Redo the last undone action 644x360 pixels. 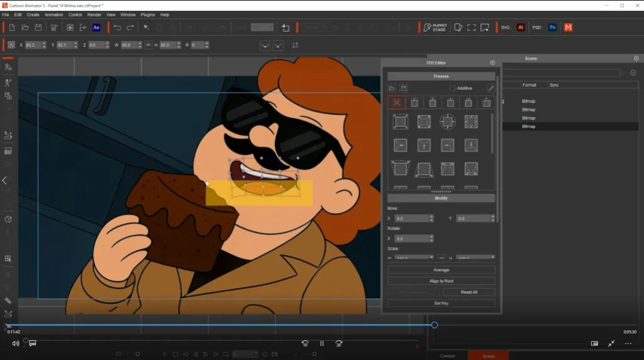coord(130,28)
